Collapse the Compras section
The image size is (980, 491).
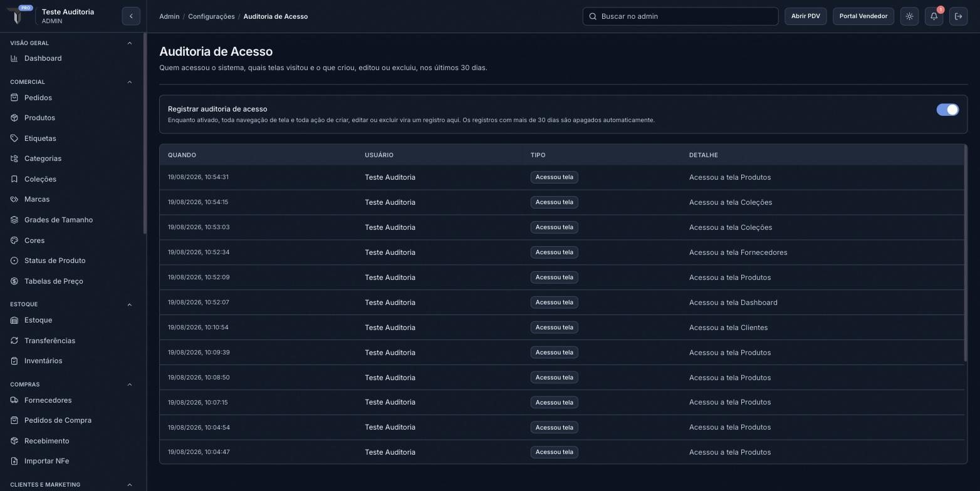pyautogui.click(x=130, y=385)
